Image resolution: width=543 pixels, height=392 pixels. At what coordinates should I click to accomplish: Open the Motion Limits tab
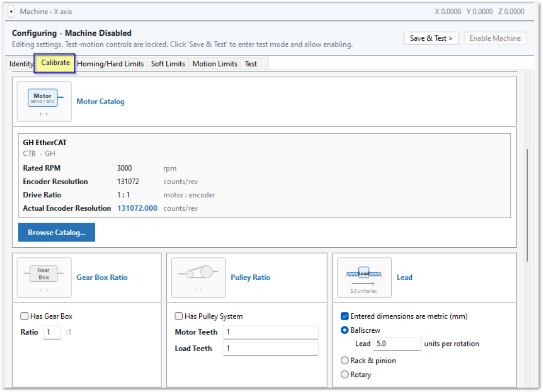215,64
